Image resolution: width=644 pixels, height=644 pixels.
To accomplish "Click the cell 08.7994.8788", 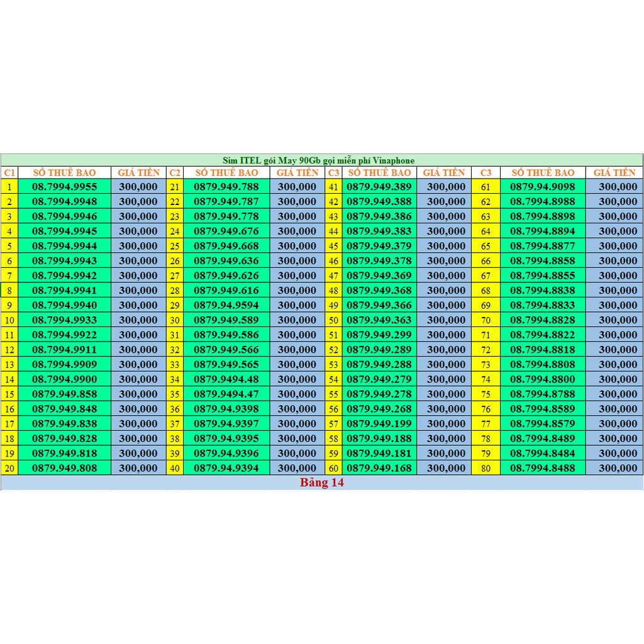I will click(543, 394).
